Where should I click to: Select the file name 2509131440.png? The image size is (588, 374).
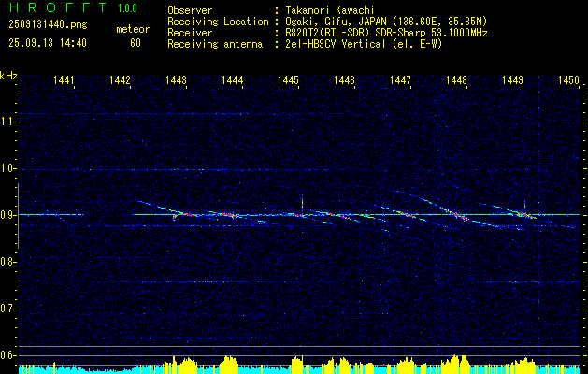point(48,25)
